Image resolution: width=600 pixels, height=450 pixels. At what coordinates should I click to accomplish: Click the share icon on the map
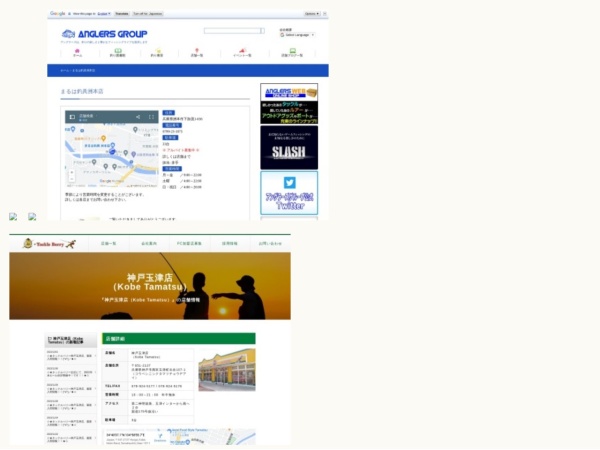tap(138, 117)
